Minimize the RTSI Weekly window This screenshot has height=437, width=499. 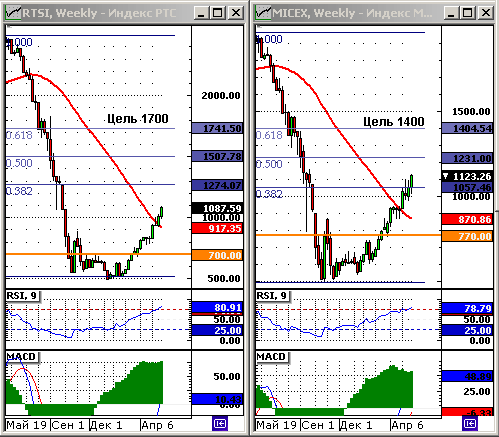click(201, 13)
